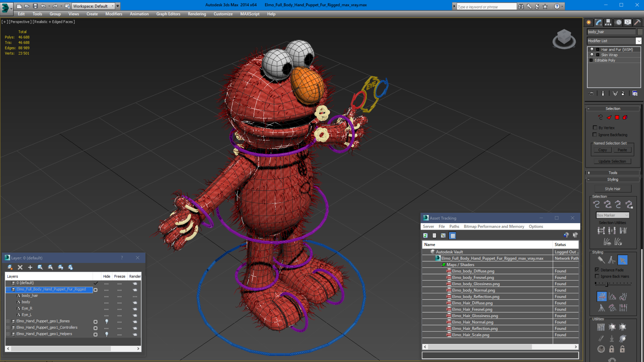Image resolution: width=644 pixels, height=362 pixels.
Task: Click Remove modifier from stack trash icon
Action: coord(623,93)
